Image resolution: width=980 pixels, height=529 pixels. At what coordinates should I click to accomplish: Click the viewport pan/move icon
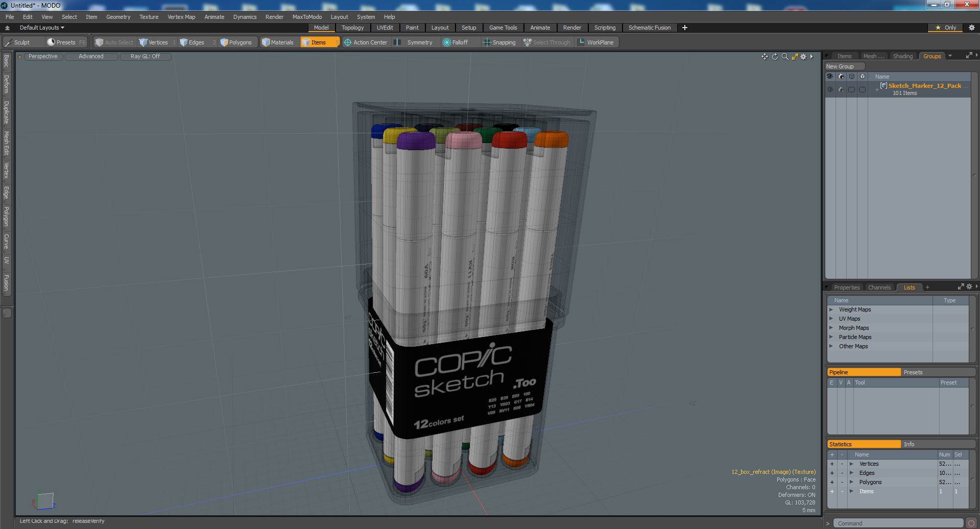coord(764,57)
